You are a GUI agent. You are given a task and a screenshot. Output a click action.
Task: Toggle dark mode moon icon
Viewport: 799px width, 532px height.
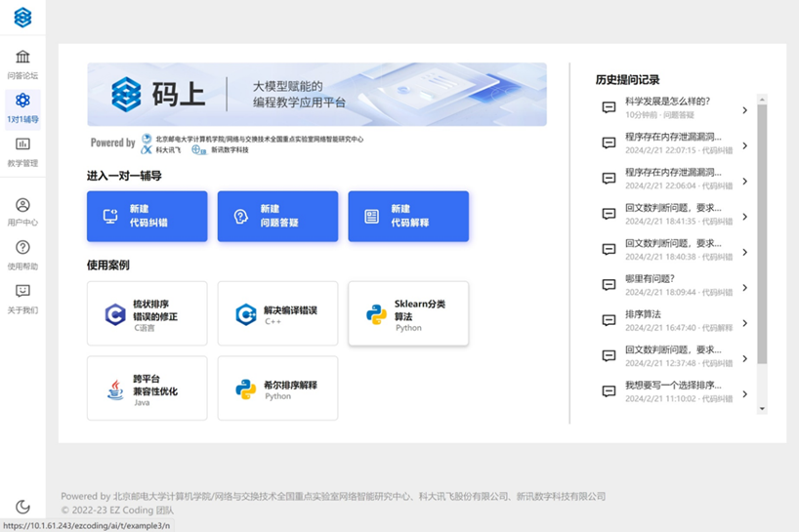tap(22, 507)
